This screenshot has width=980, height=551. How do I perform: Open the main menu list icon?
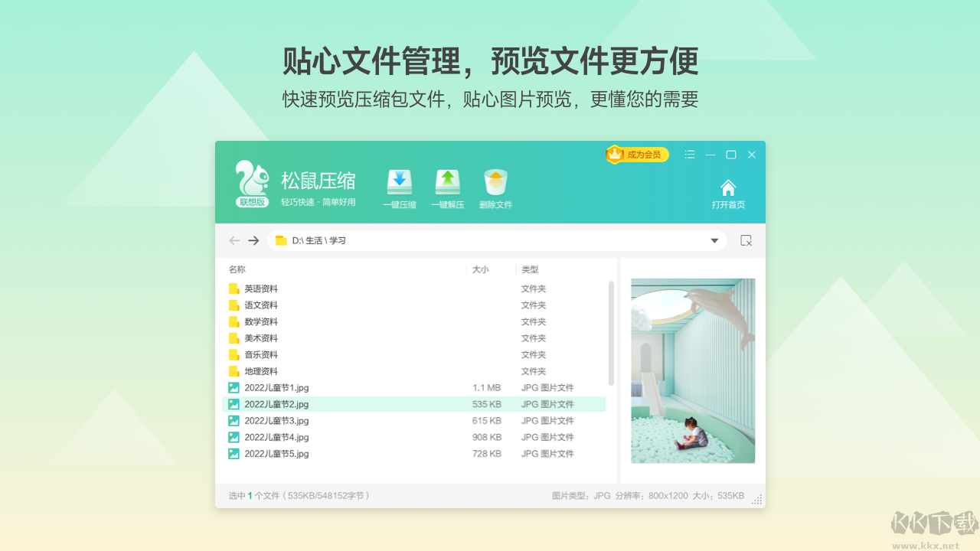pyautogui.click(x=689, y=154)
